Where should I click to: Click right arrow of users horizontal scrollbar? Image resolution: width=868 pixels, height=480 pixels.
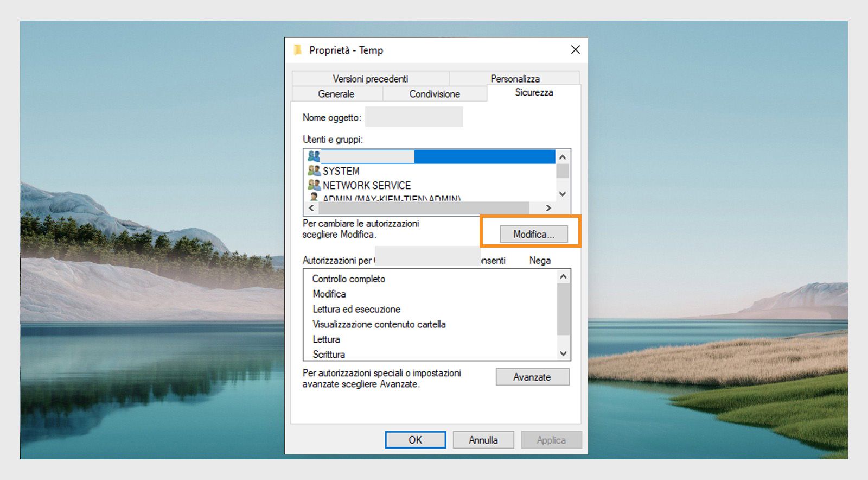(549, 207)
